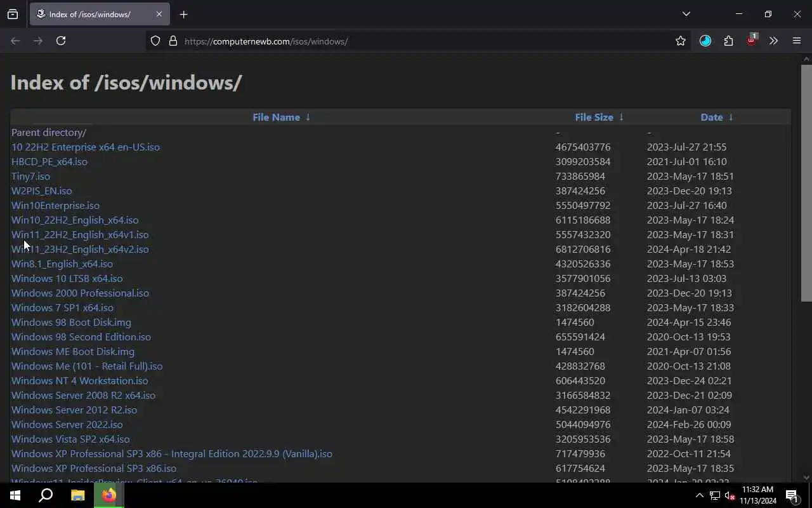Sort the listing by File Size

(594, 117)
